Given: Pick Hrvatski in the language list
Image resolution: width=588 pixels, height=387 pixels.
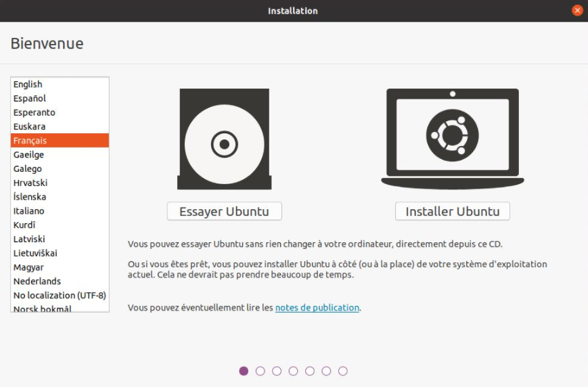Looking at the screenshot, I should (x=60, y=183).
